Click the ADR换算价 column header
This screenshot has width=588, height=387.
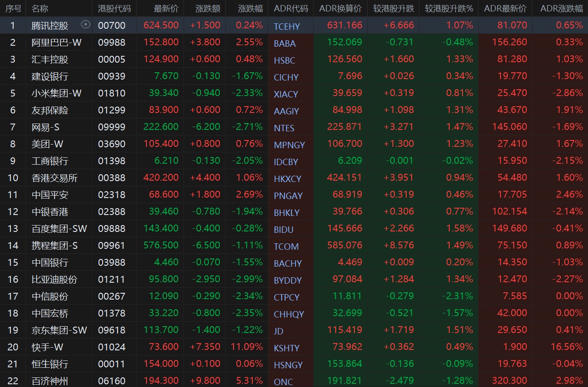point(340,9)
